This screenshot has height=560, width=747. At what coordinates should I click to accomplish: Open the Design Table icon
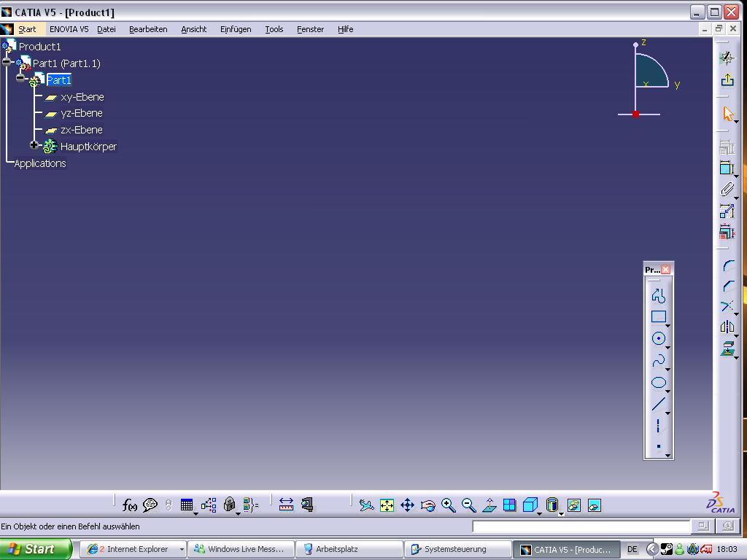coord(187,505)
